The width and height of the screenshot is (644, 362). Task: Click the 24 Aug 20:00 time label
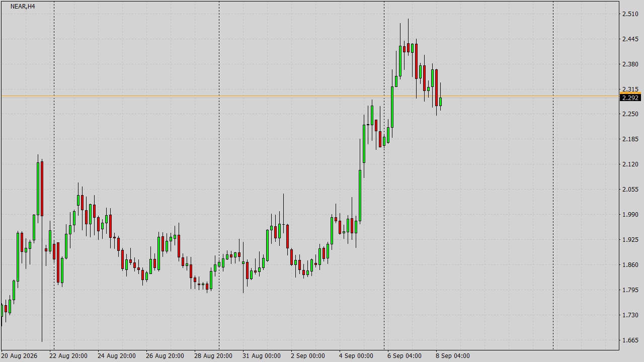click(116, 356)
